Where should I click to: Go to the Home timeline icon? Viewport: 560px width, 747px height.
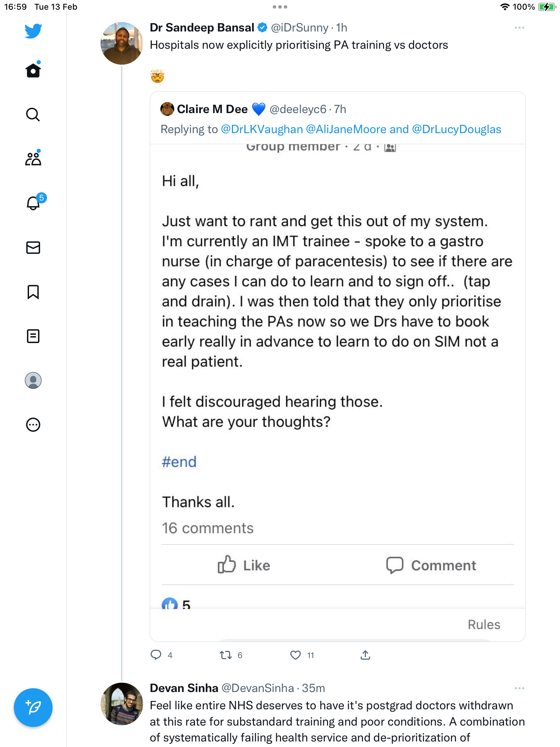coord(33,70)
